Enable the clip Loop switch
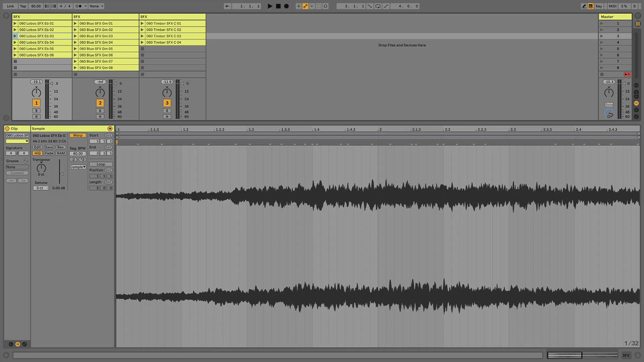644x362 pixels. [101, 164]
